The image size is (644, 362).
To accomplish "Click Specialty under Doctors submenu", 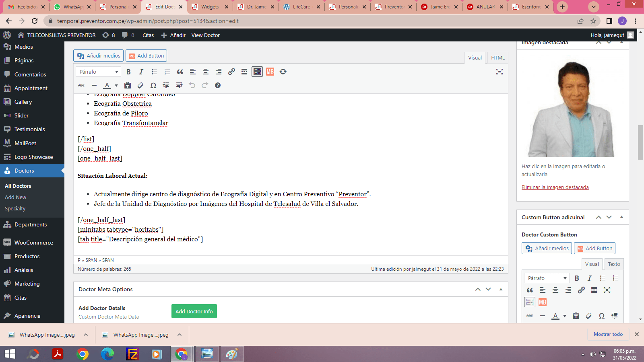I will (15, 208).
